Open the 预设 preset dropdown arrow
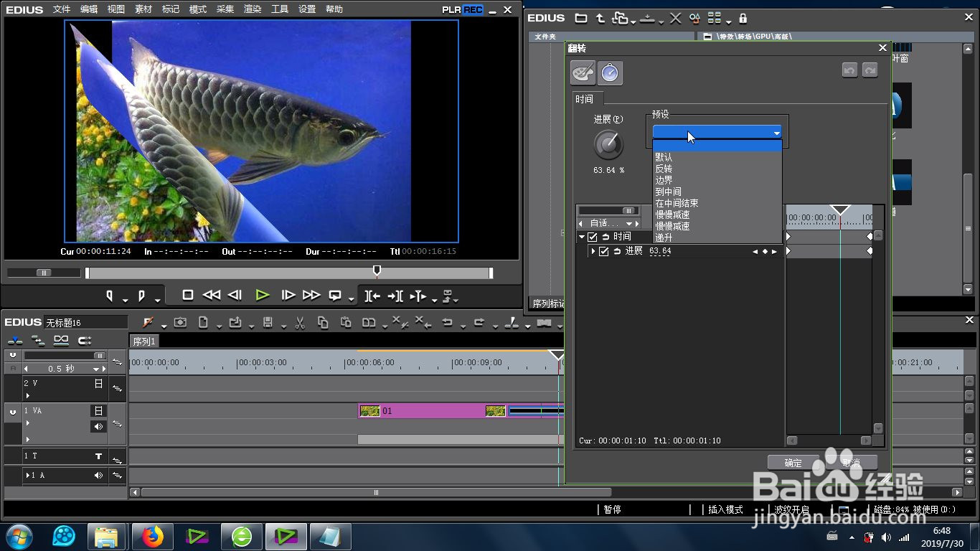980x551 pixels. [x=776, y=133]
